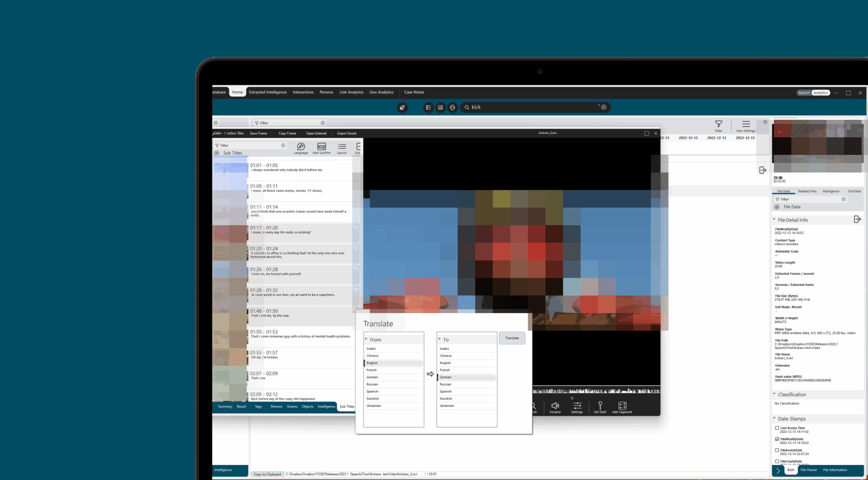Collapse the Date Stamps section
Screen dimensions: 868x480
774,418
